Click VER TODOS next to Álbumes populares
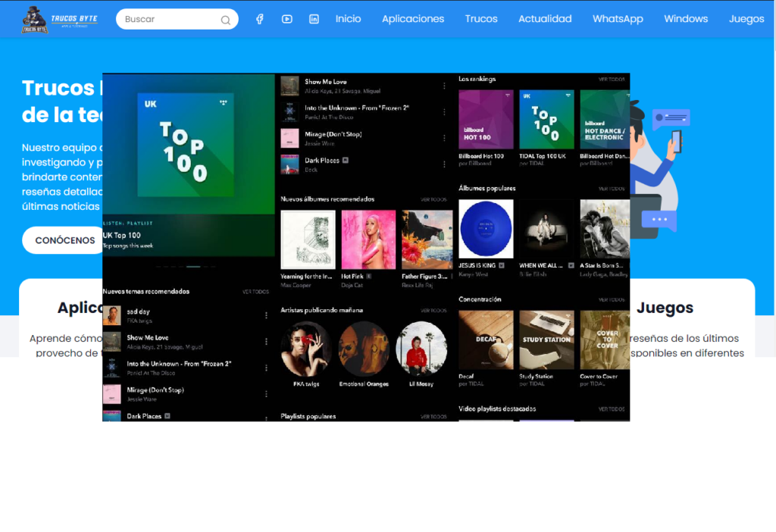The image size is (776, 532). (612, 189)
